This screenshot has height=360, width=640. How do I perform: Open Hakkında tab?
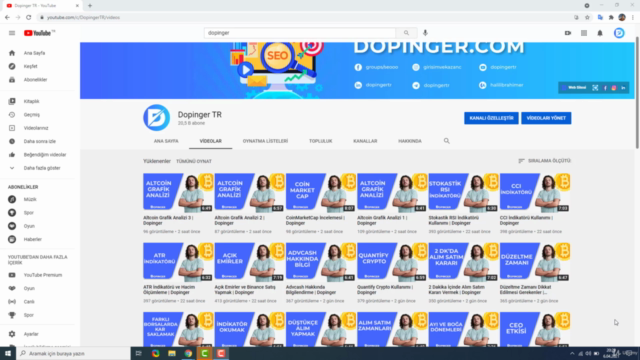(410, 141)
